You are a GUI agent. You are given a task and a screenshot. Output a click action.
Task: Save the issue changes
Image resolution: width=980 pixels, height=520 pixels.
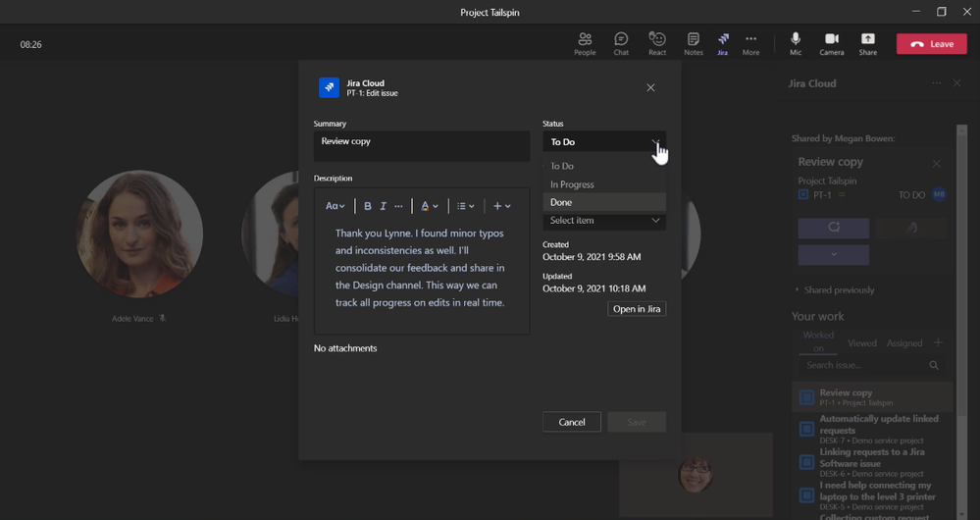point(637,422)
